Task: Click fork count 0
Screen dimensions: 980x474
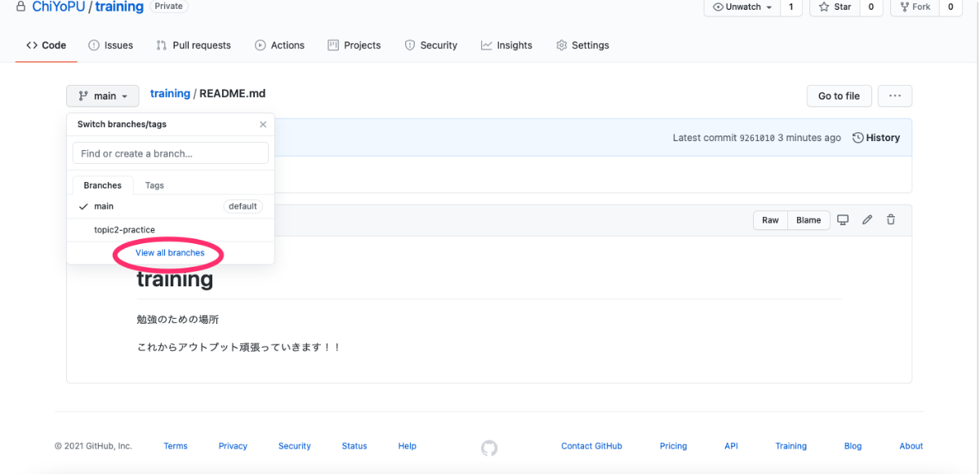Action: [950, 7]
